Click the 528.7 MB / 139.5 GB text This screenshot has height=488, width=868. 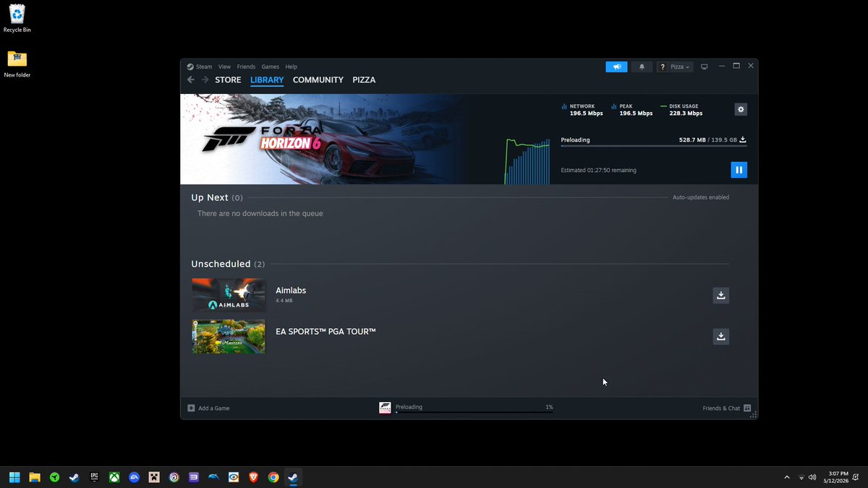click(708, 140)
